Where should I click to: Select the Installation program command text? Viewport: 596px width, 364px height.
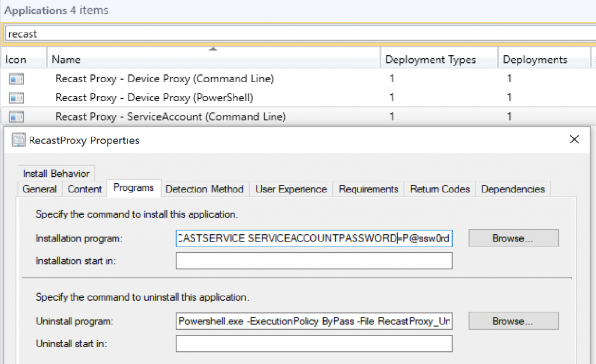[314, 238]
